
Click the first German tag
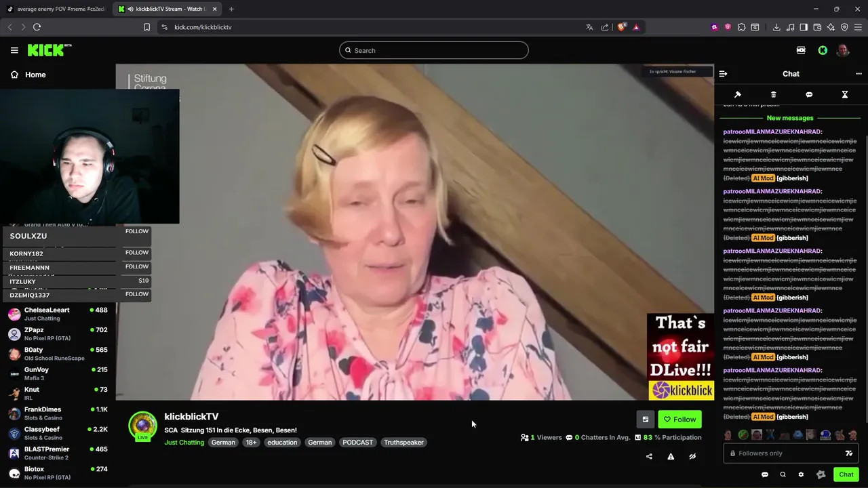(223, 443)
